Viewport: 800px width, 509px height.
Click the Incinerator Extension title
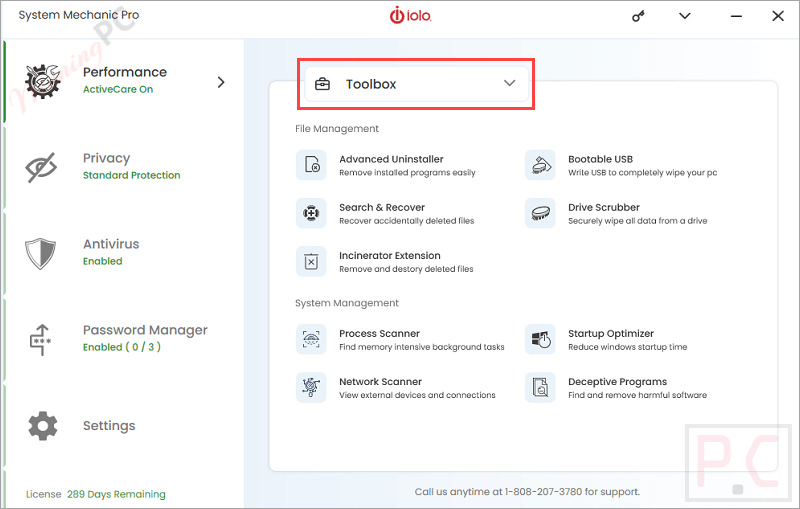[x=390, y=256]
